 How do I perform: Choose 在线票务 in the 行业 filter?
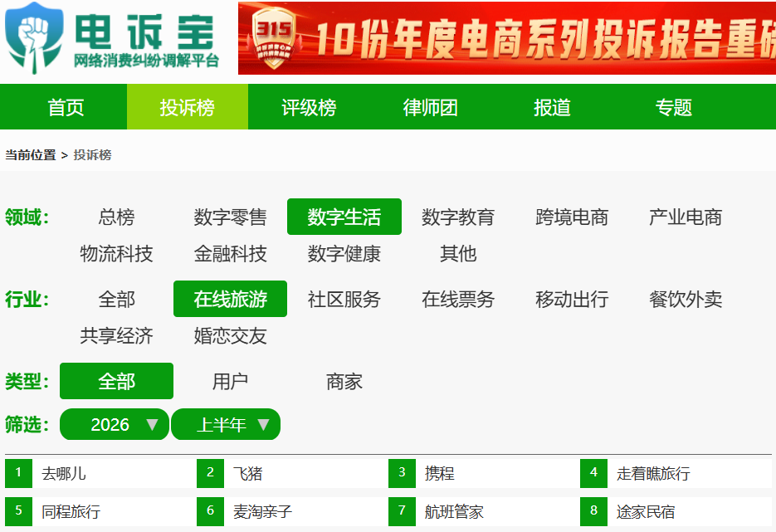[x=458, y=299]
